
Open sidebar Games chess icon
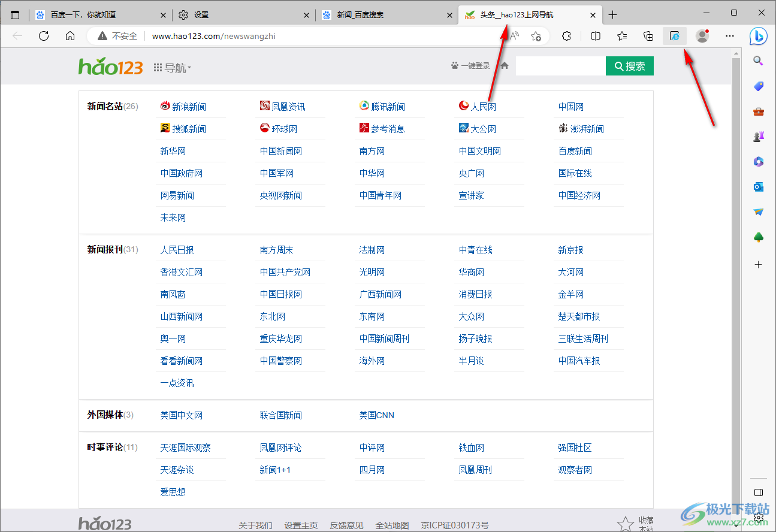pyautogui.click(x=758, y=137)
